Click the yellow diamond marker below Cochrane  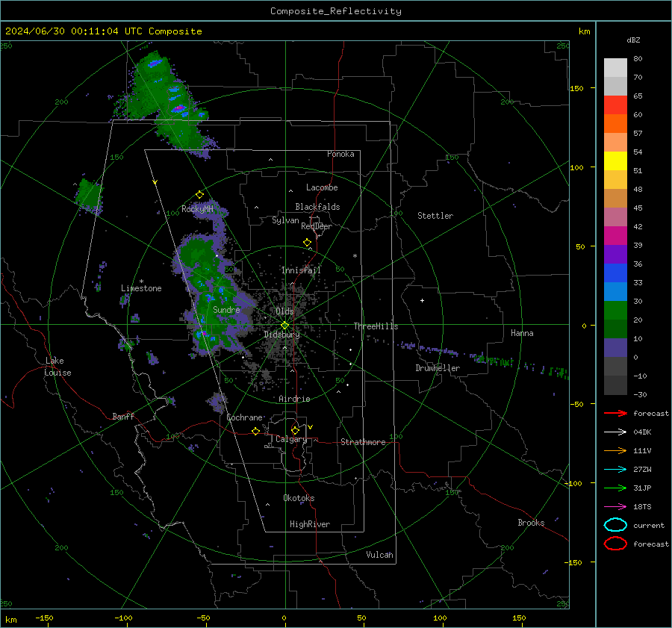(x=256, y=432)
